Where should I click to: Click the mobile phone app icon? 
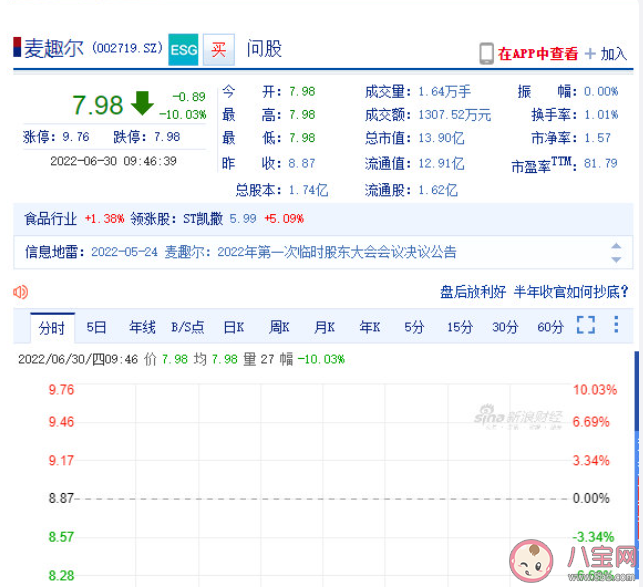486,53
